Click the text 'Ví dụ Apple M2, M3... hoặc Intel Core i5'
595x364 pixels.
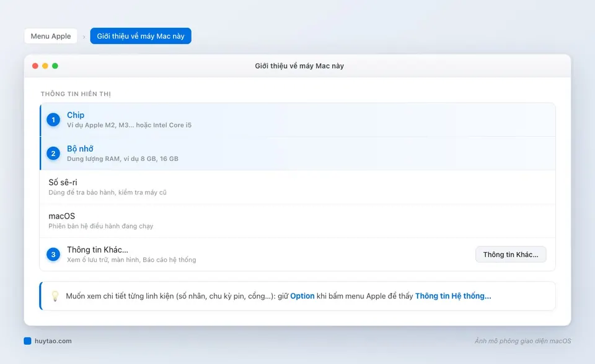point(129,125)
